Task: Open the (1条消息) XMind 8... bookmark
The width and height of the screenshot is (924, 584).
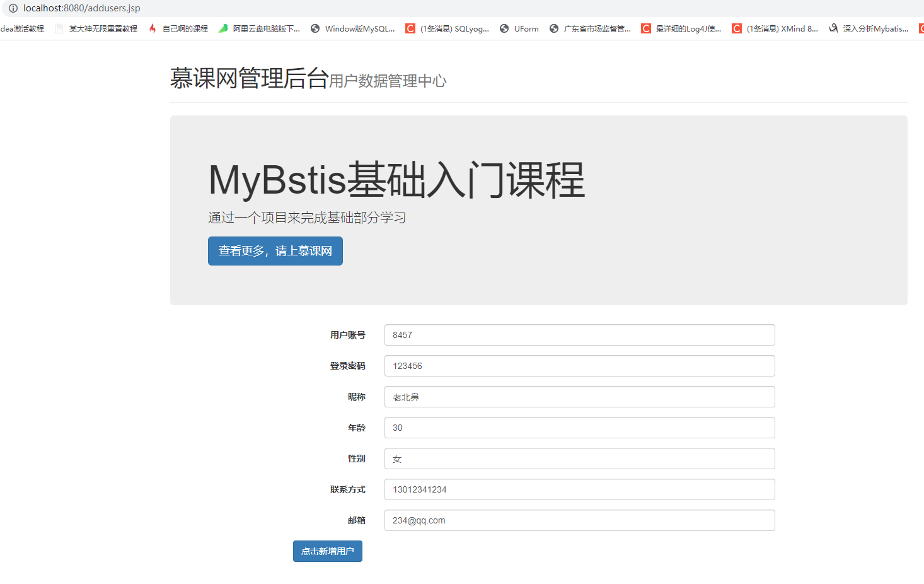Action: click(x=775, y=28)
